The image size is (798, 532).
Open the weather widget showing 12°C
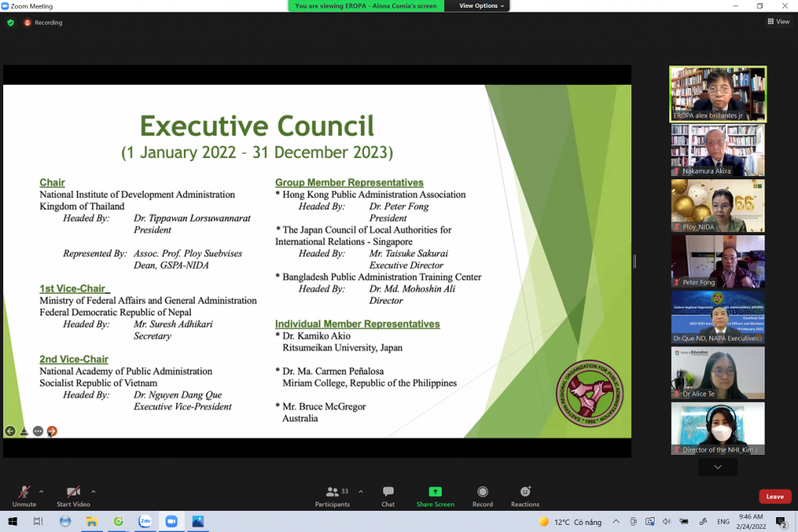[x=570, y=522]
